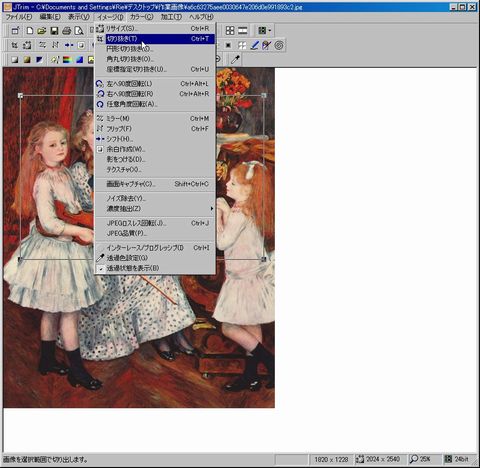Click the first toolbar icon left of New

[15, 31]
